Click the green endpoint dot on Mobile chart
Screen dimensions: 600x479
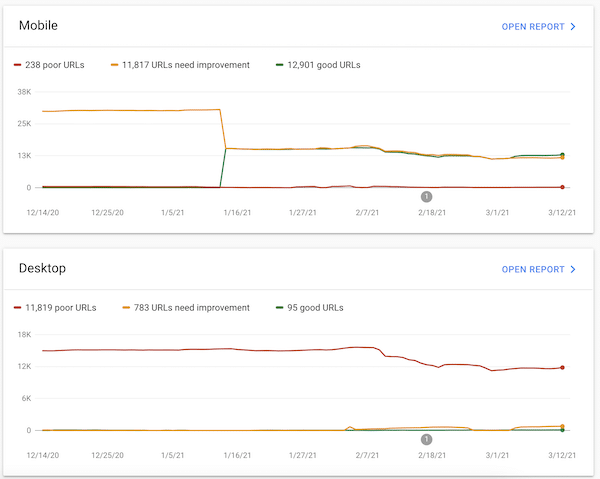point(562,155)
